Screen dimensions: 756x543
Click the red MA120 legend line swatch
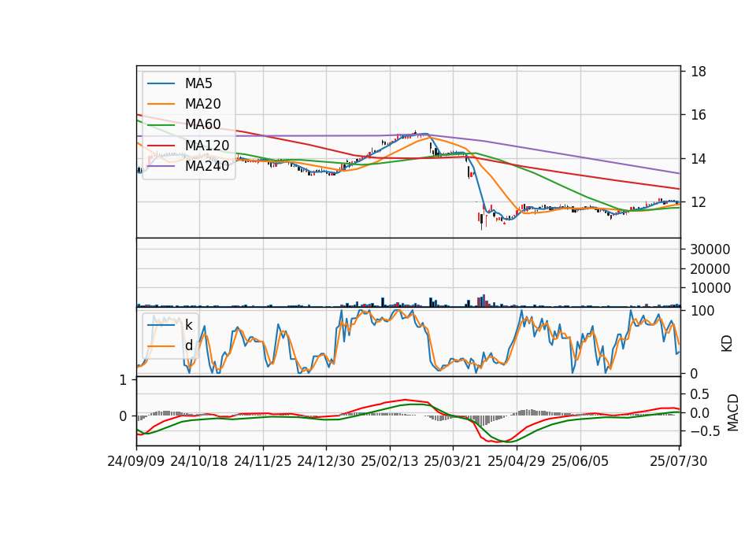tap(161, 146)
